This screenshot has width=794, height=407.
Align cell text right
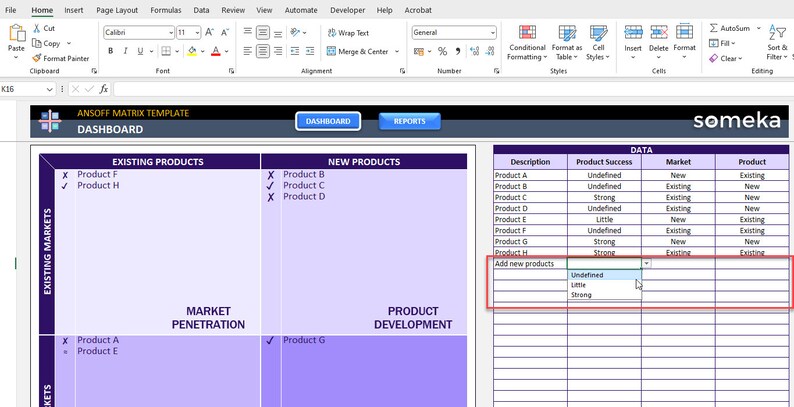[278, 51]
